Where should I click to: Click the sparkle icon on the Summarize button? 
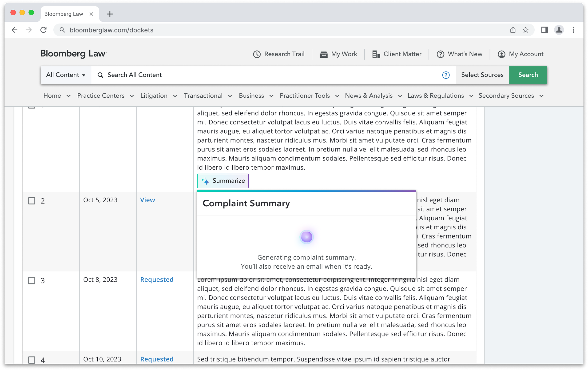tap(205, 181)
